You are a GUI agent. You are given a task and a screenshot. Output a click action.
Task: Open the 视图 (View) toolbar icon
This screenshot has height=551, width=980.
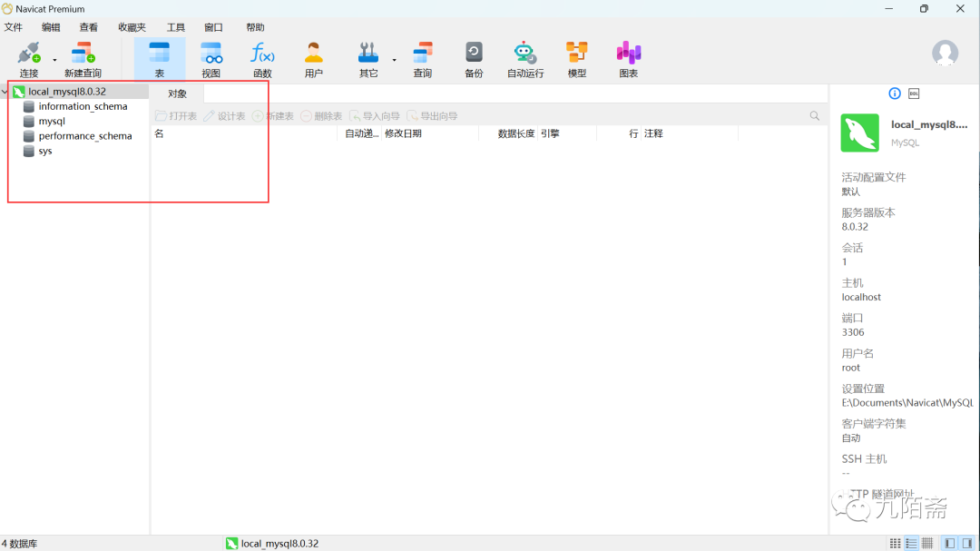click(211, 59)
